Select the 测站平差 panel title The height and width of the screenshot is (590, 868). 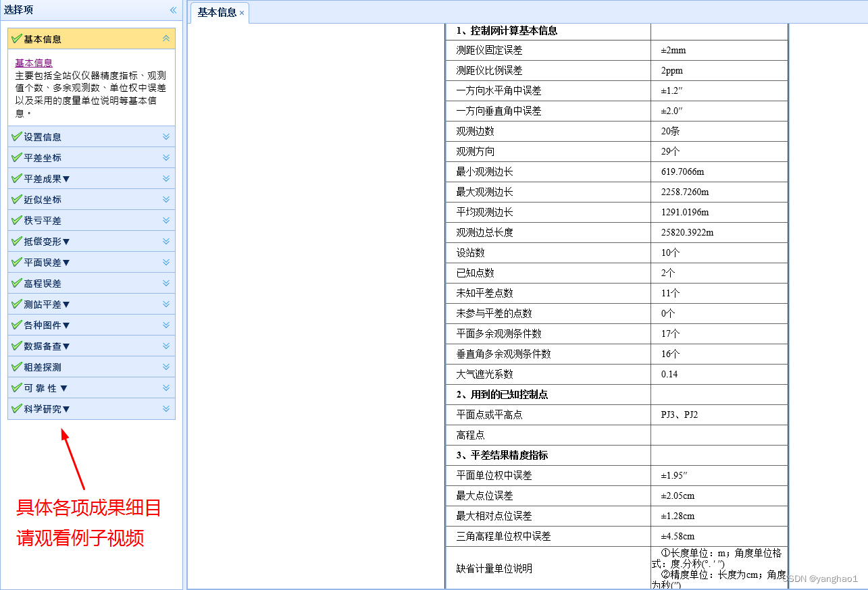[47, 304]
